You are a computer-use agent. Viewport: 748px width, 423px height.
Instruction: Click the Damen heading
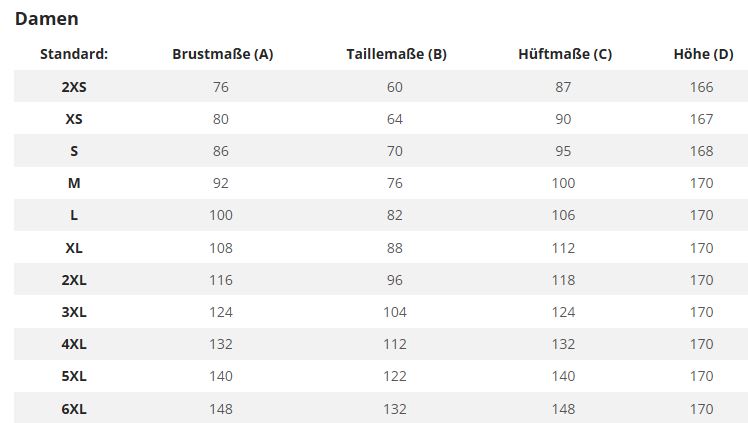[x=47, y=19]
